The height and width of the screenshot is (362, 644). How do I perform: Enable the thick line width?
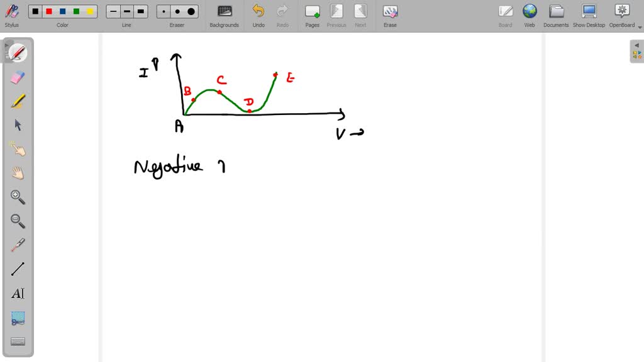[x=141, y=11]
